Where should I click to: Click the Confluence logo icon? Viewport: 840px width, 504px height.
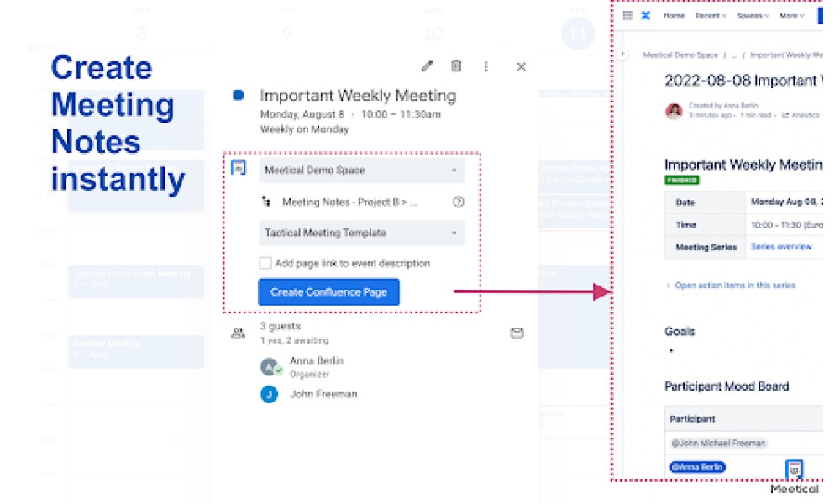[645, 15]
